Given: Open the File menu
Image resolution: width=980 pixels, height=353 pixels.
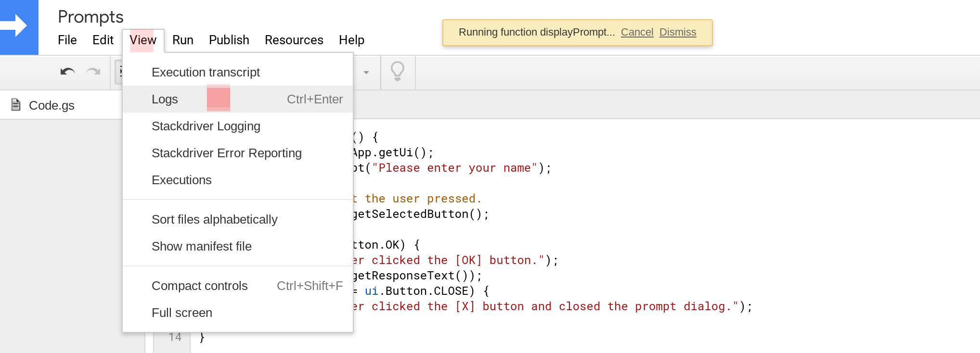Looking at the screenshot, I should tap(67, 40).
